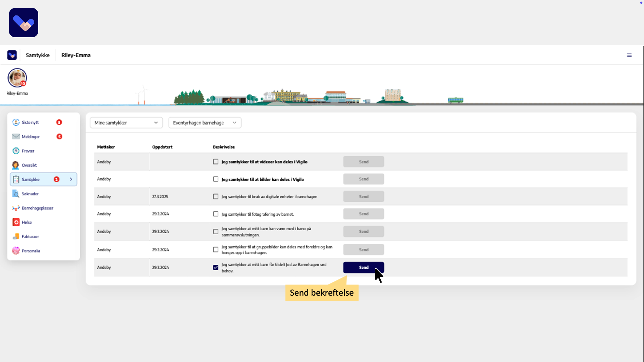
Task: Click active dark blue Send button
Action: [363, 267]
